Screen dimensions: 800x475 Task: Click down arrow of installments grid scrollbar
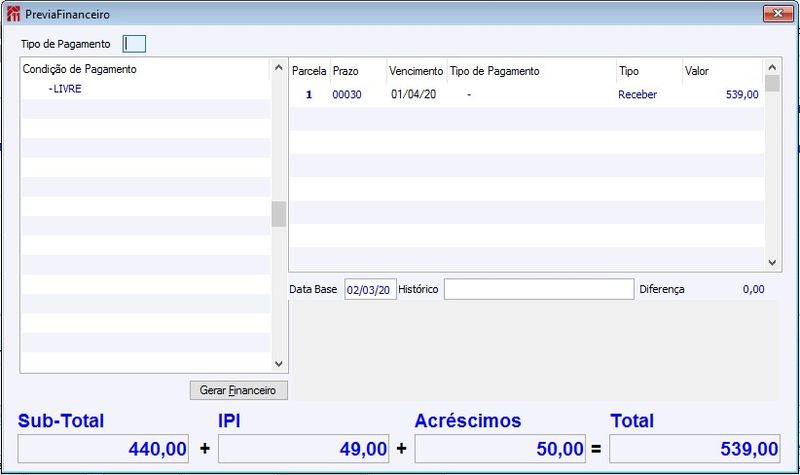click(x=772, y=262)
